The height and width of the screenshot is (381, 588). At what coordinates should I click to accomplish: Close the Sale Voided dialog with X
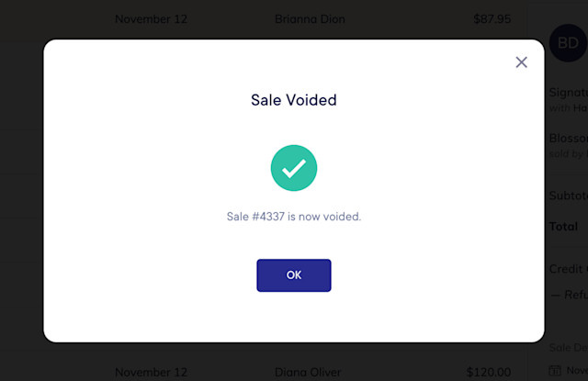point(521,62)
